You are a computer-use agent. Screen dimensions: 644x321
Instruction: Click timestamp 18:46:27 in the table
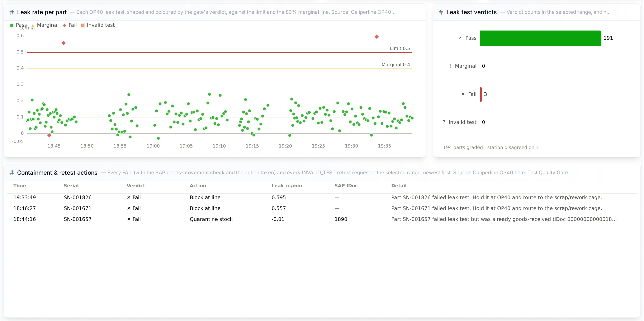point(24,208)
